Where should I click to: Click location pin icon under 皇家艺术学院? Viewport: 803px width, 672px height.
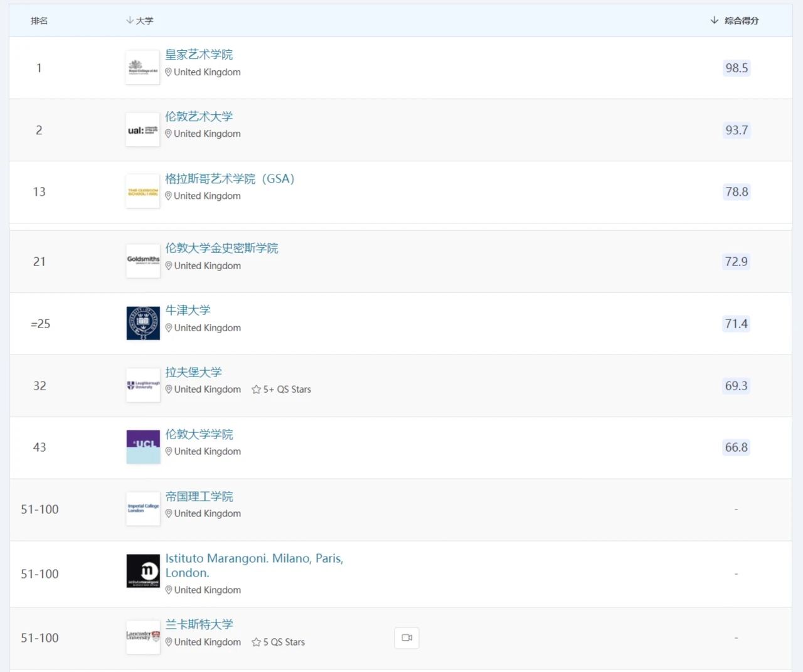click(x=168, y=72)
